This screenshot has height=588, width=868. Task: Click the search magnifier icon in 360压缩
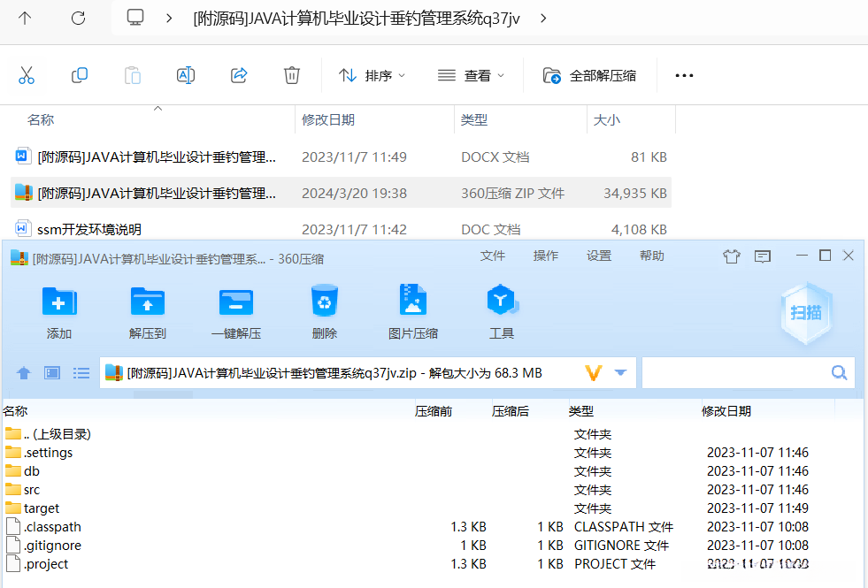839,373
